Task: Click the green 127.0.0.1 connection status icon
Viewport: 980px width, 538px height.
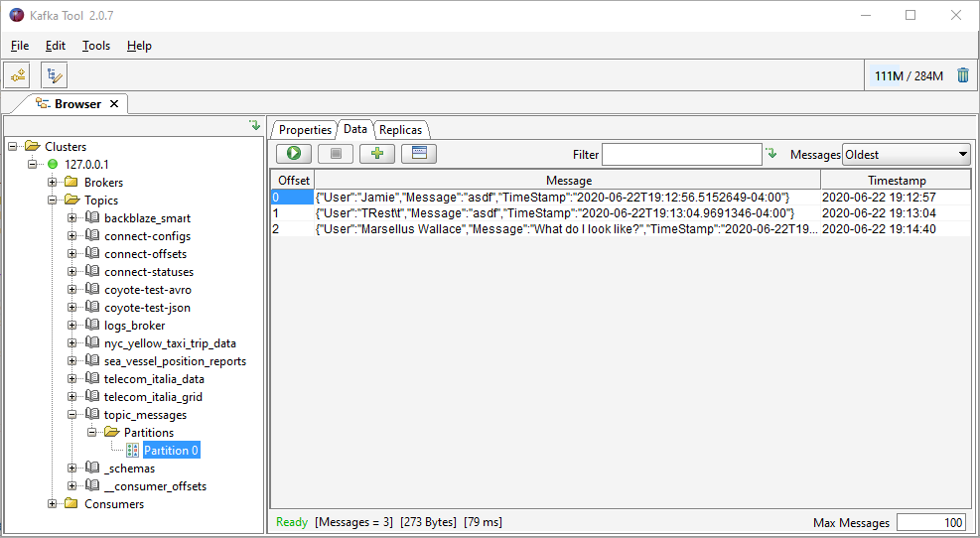Action: pos(53,165)
